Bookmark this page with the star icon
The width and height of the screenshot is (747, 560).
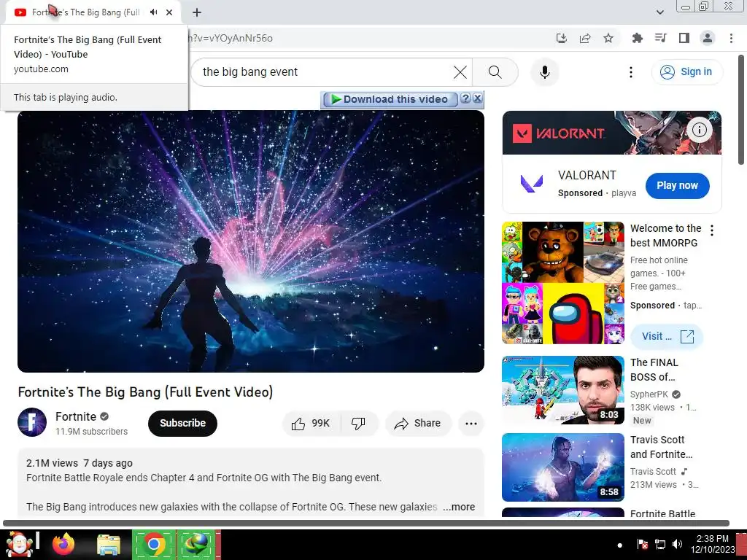coord(608,38)
